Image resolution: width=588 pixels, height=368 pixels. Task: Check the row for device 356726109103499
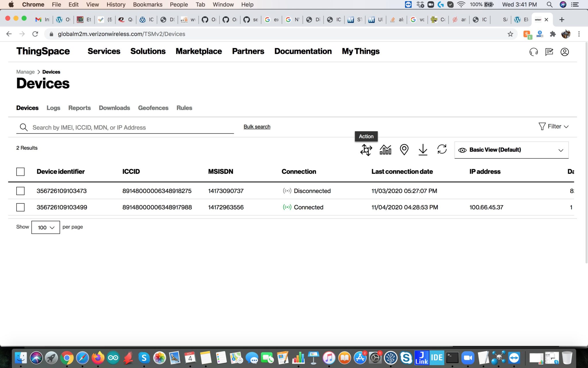tap(20, 207)
